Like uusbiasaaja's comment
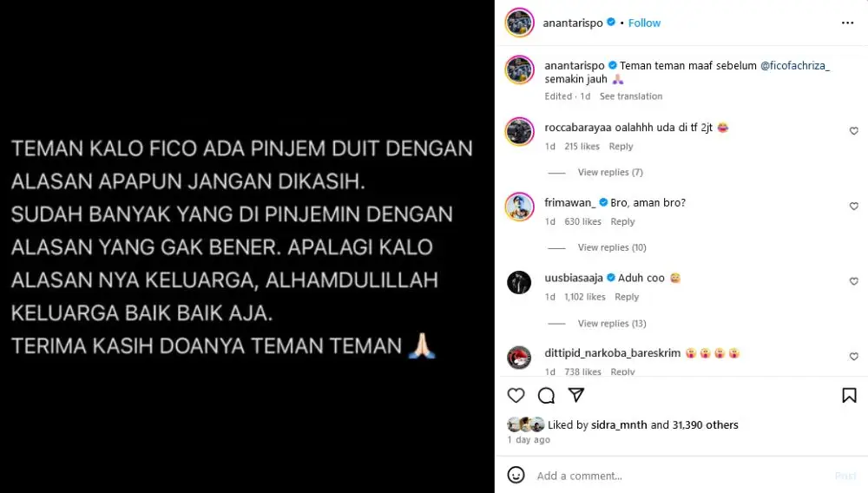The width and height of the screenshot is (868, 493). [853, 281]
